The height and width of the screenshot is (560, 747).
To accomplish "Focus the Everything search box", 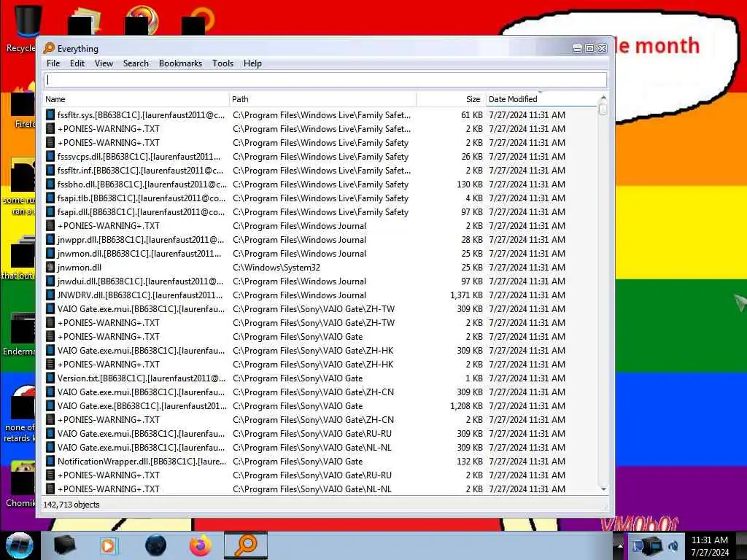I will (x=325, y=80).
